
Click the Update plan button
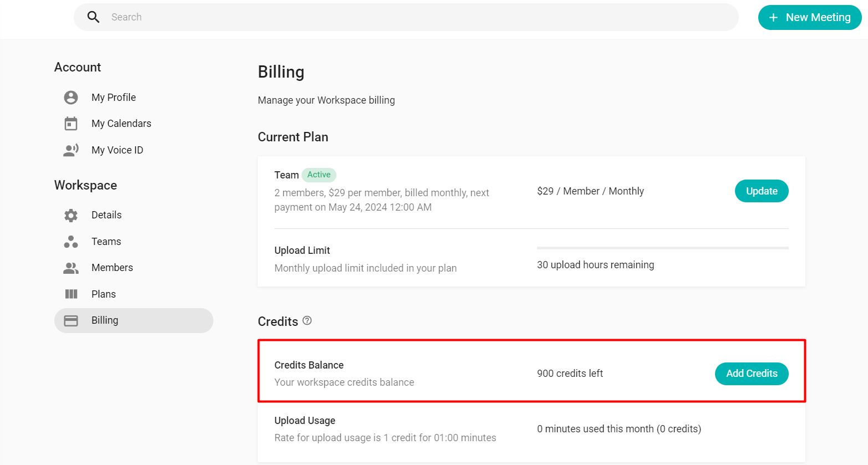click(x=761, y=191)
